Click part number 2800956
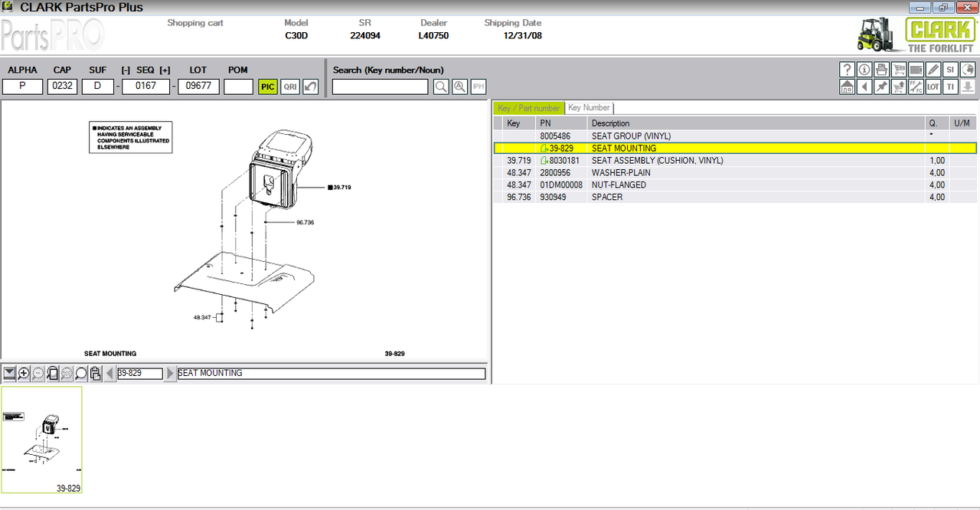Viewport: 980px width, 510px height. [x=555, y=173]
